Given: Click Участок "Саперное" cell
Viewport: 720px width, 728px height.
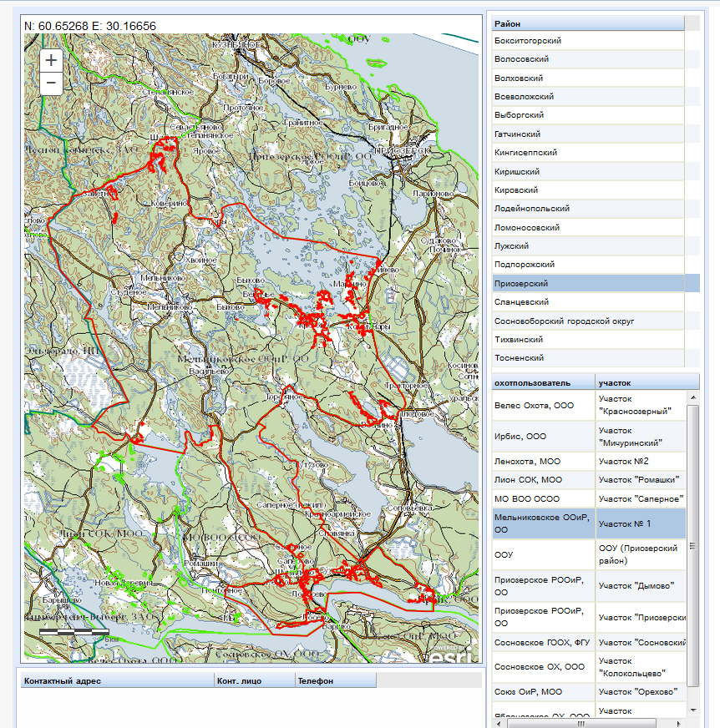Looking at the screenshot, I should (641, 499).
